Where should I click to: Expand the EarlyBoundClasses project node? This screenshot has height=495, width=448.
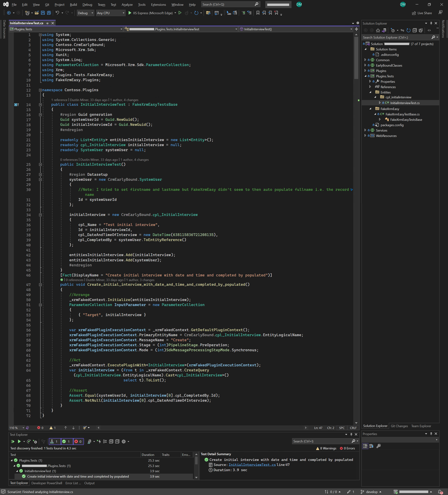(x=365, y=65)
